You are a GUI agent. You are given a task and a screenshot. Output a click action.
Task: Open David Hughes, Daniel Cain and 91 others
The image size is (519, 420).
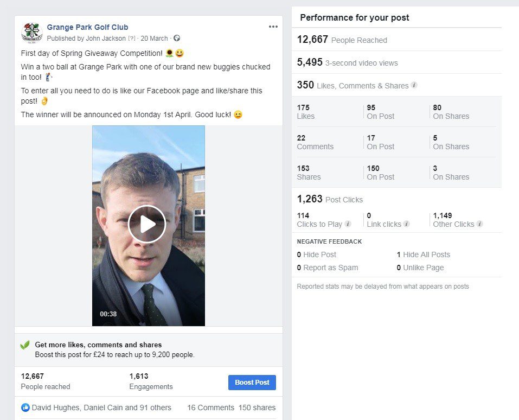coord(101,408)
